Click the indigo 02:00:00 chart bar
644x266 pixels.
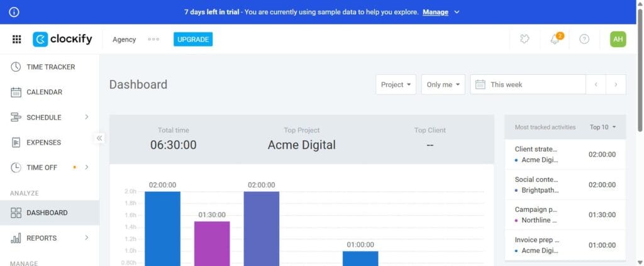click(x=261, y=229)
